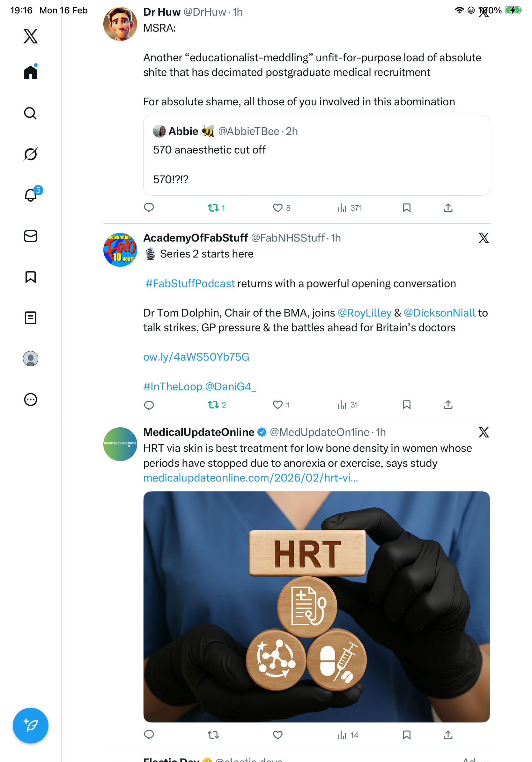
Task: Open the Grok icon in sidebar
Action: [x=31, y=154]
